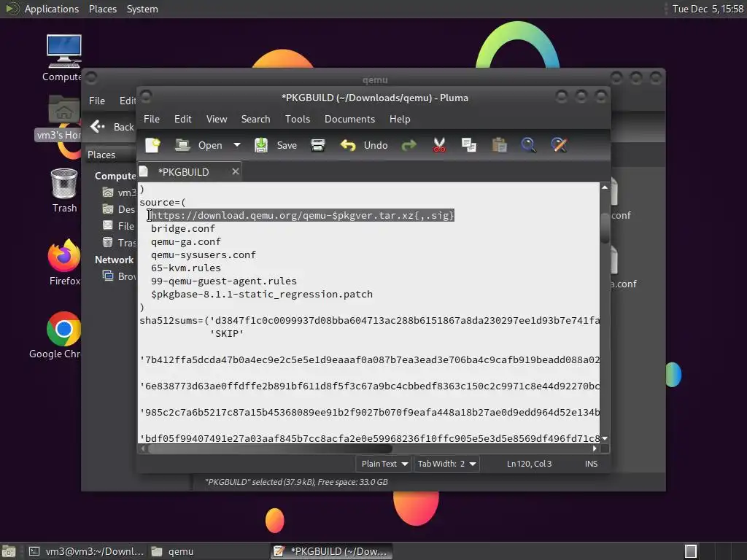Launch Google Chrome from the desktop
This screenshot has height=560, width=747.
pyautogui.click(x=56, y=335)
